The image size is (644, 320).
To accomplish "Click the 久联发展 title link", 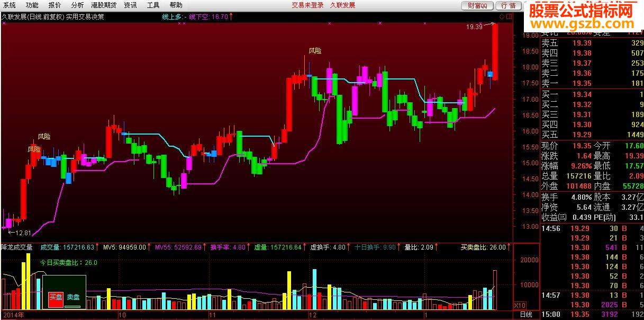I will click(x=342, y=5).
